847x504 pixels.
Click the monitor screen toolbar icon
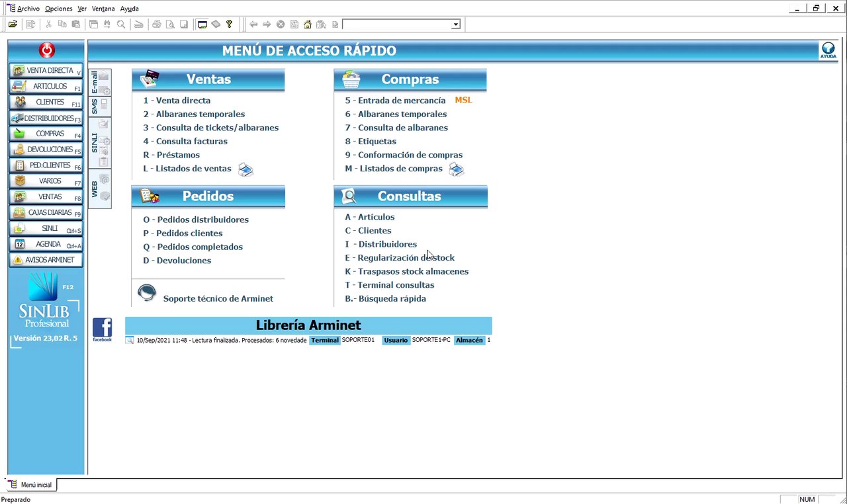[202, 24]
